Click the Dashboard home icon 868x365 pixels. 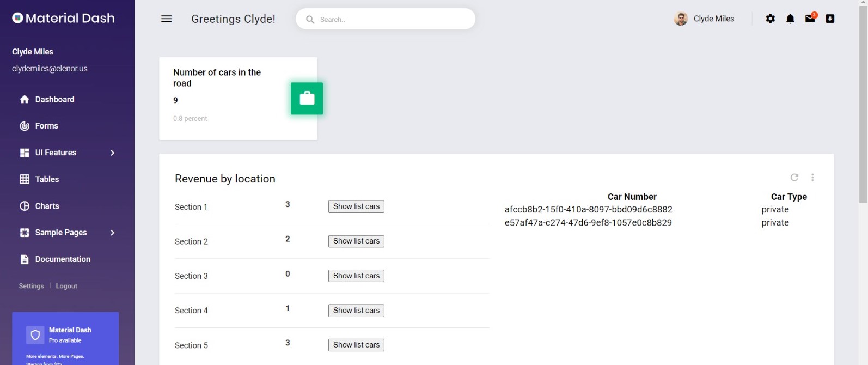tap(25, 99)
